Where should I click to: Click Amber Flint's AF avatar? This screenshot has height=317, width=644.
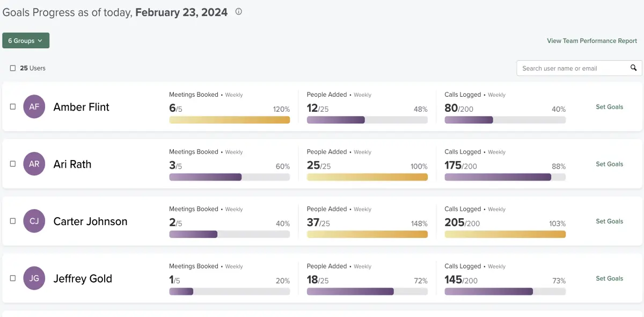click(34, 107)
